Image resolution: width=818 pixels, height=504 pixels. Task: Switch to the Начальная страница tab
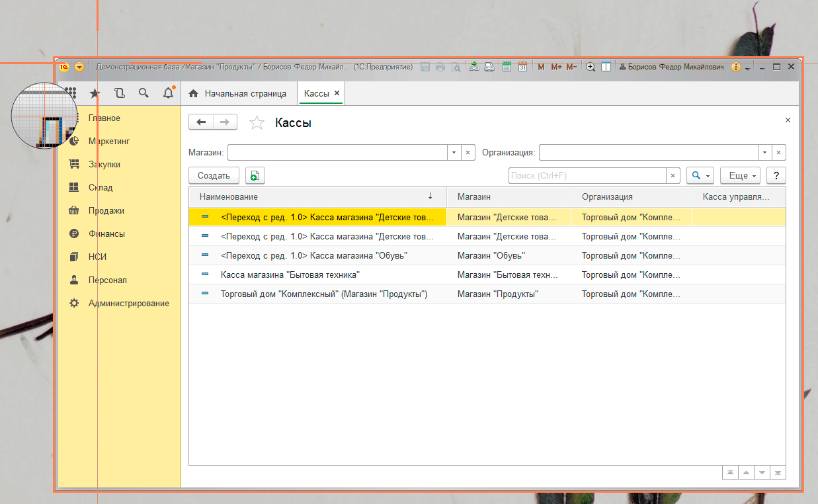[x=238, y=93]
